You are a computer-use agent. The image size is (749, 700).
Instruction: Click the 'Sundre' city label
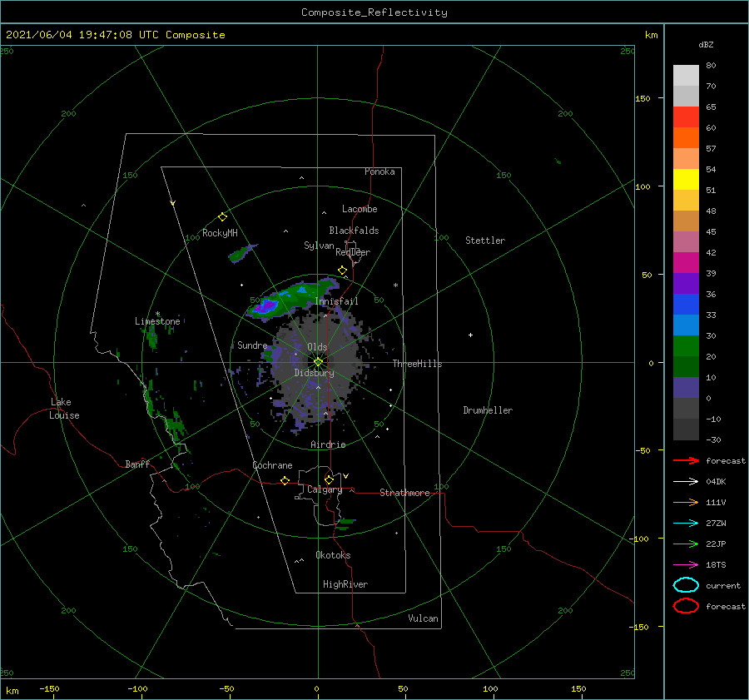(253, 345)
